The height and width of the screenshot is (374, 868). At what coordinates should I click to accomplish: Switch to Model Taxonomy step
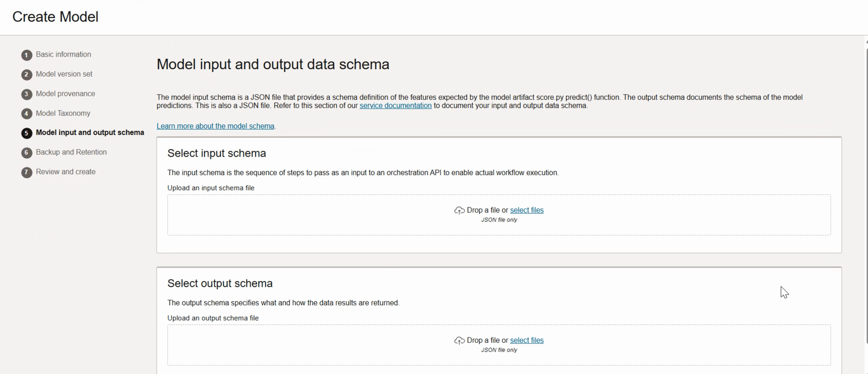[x=63, y=113]
